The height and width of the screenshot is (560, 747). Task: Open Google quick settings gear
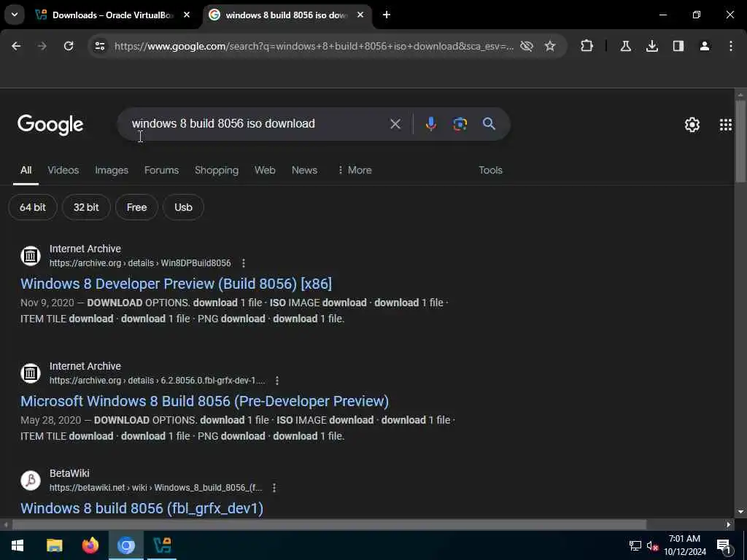tap(692, 125)
